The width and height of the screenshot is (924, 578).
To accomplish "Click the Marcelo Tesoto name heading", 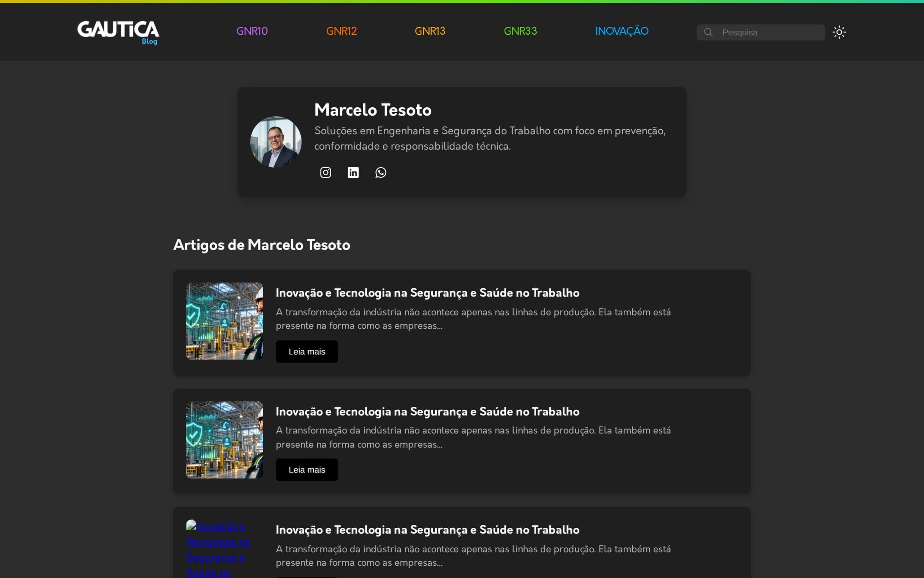I will point(373,110).
